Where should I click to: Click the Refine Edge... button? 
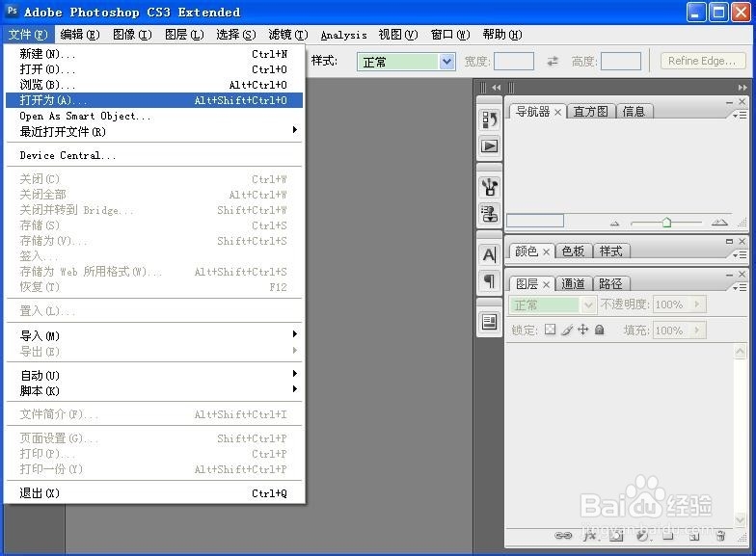pos(702,61)
